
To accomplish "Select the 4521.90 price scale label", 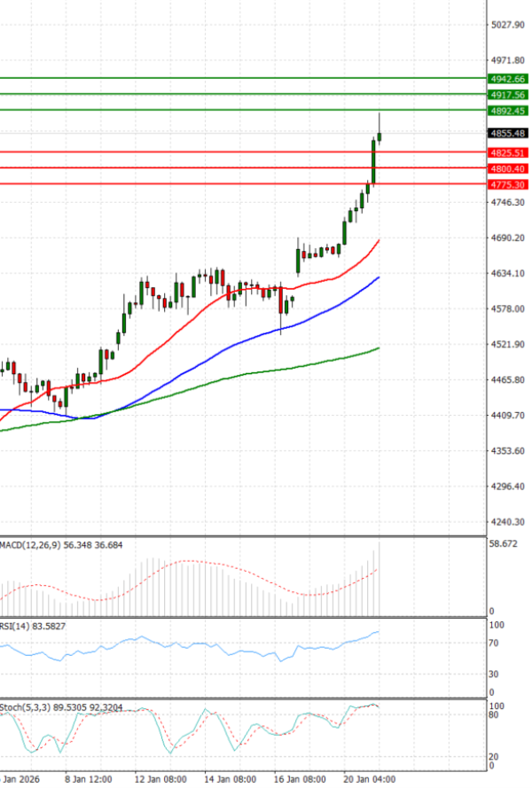I will (x=507, y=344).
